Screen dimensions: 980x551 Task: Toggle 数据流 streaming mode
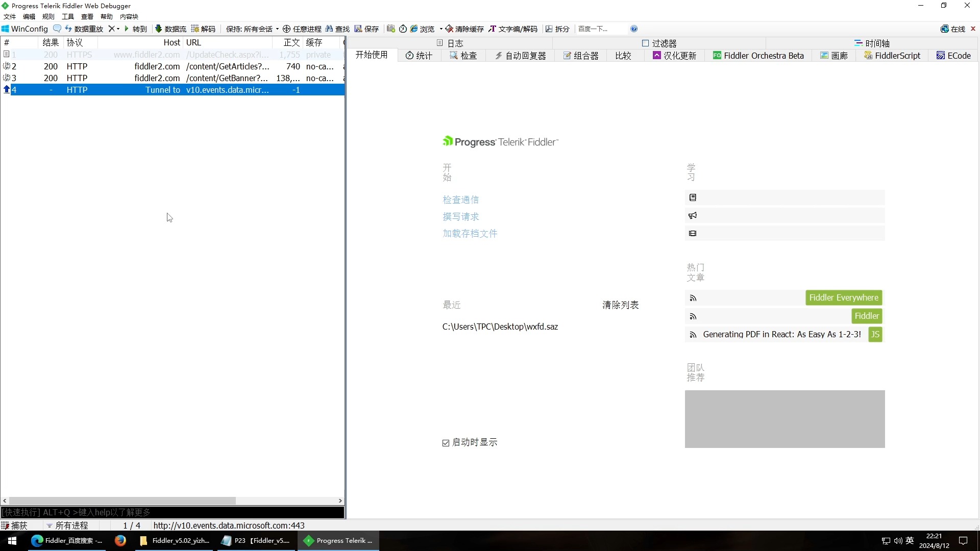pos(170,29)
